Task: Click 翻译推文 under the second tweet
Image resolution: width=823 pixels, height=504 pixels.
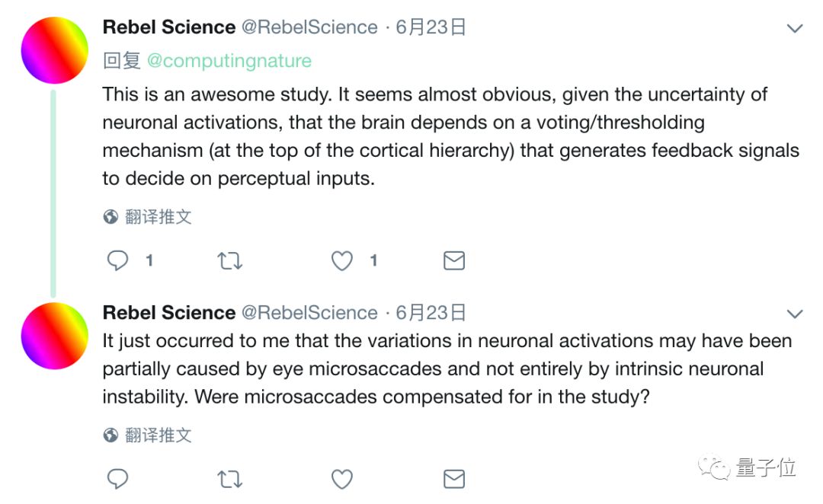Action: [158, 435]
